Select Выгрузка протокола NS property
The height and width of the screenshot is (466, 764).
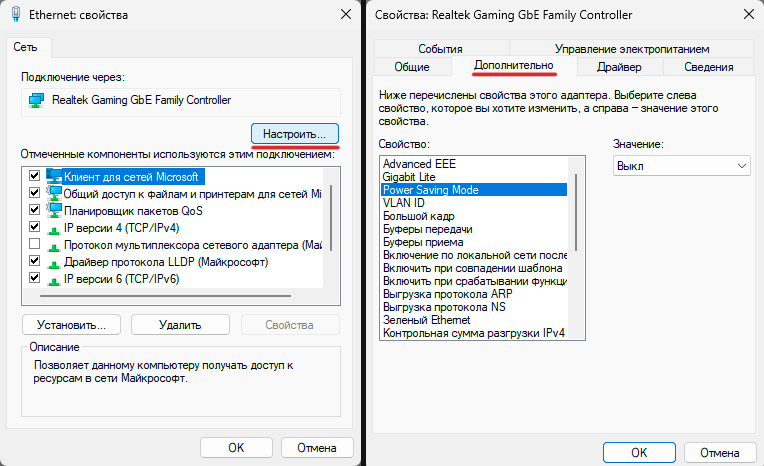pos(474,307)
